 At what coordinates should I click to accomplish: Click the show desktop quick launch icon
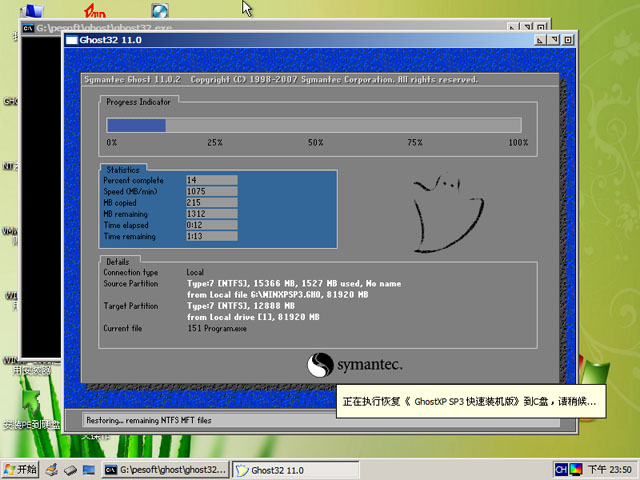[89, 470]
